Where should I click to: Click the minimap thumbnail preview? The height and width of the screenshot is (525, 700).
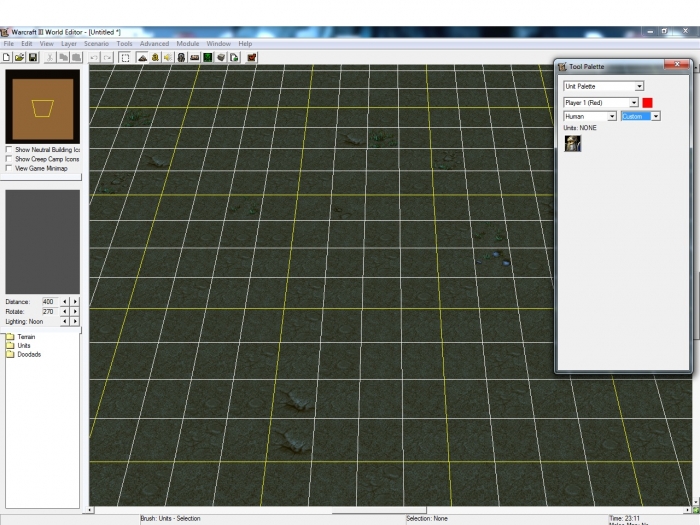(43, 107)
